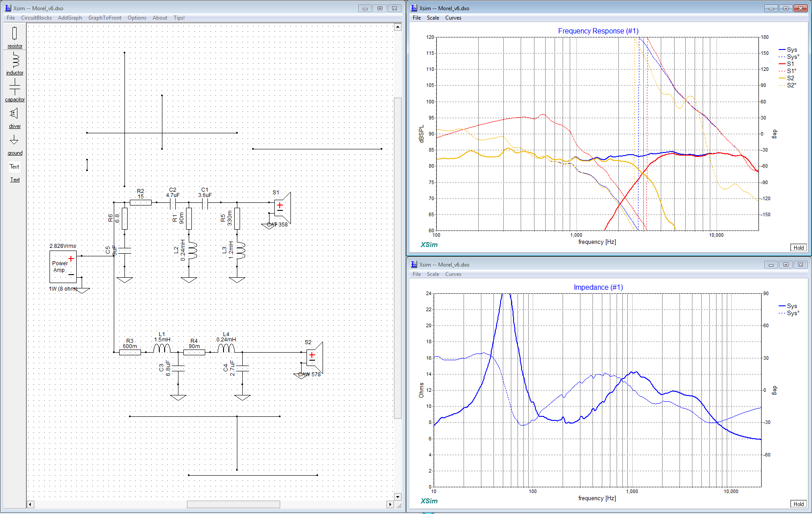Click the 2.828Vrms amplifier voltage label
Image resolution: width=812 pixels, height=514 pixels.
click(62, 246)
